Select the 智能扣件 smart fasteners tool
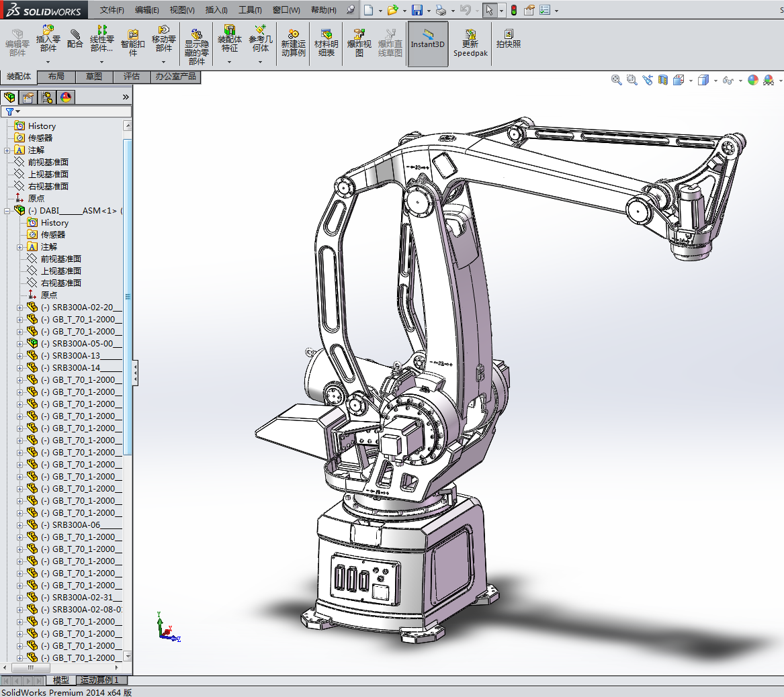Viewport: 784px width, 697px height. tap(133, 42)
